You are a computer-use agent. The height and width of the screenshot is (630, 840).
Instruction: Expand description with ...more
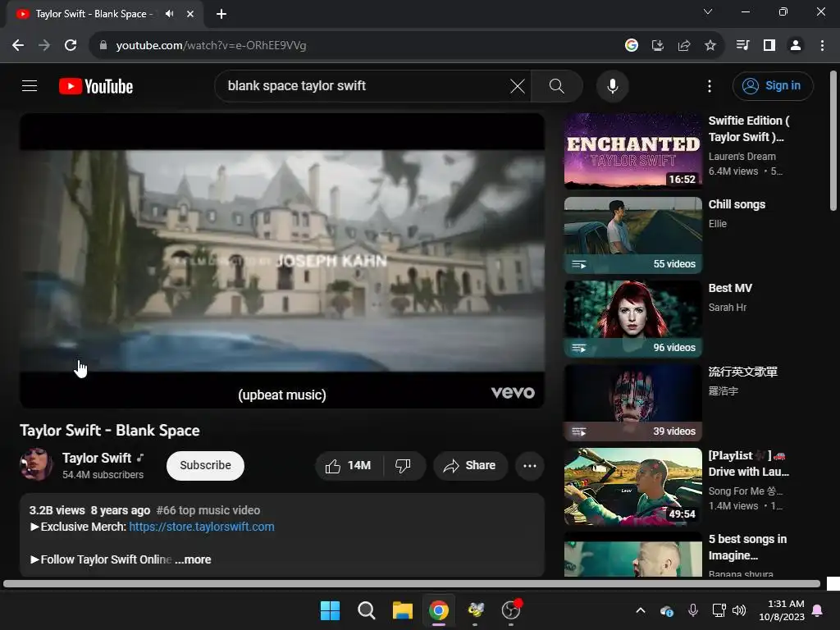click(193, 559)
